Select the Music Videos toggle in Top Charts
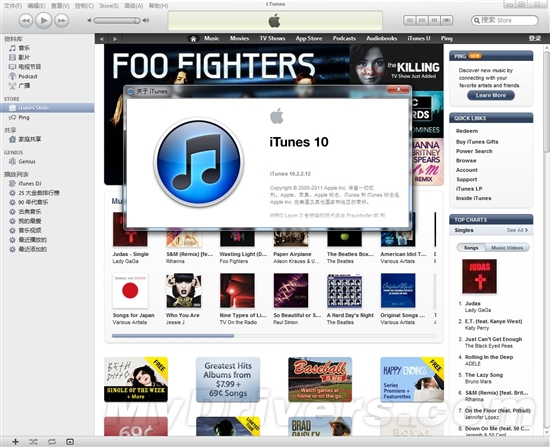 pyautogui.click(x=507, y=248)
